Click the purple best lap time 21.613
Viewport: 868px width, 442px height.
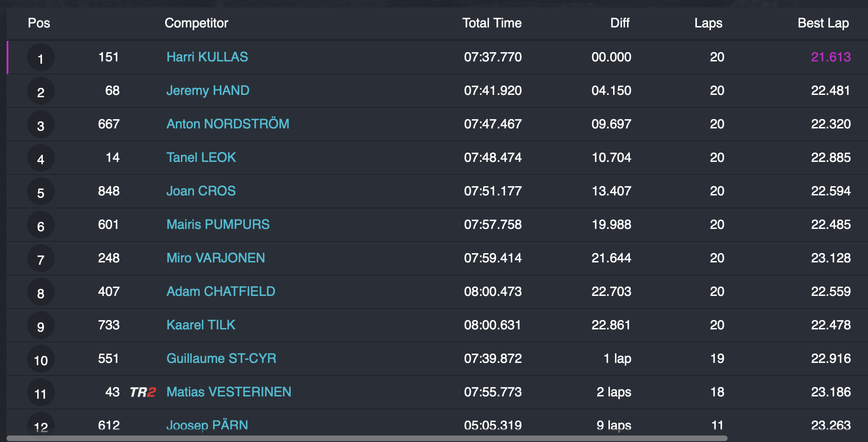(830, 57)
